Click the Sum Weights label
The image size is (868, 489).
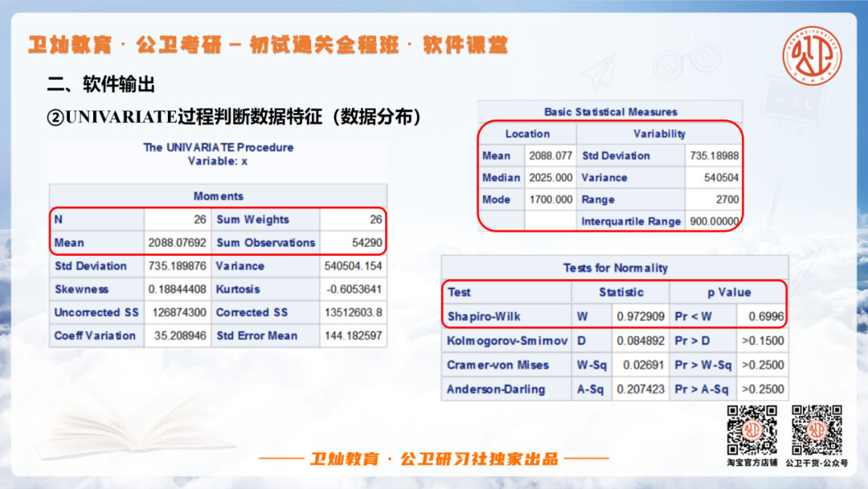[x=252, y=220]
